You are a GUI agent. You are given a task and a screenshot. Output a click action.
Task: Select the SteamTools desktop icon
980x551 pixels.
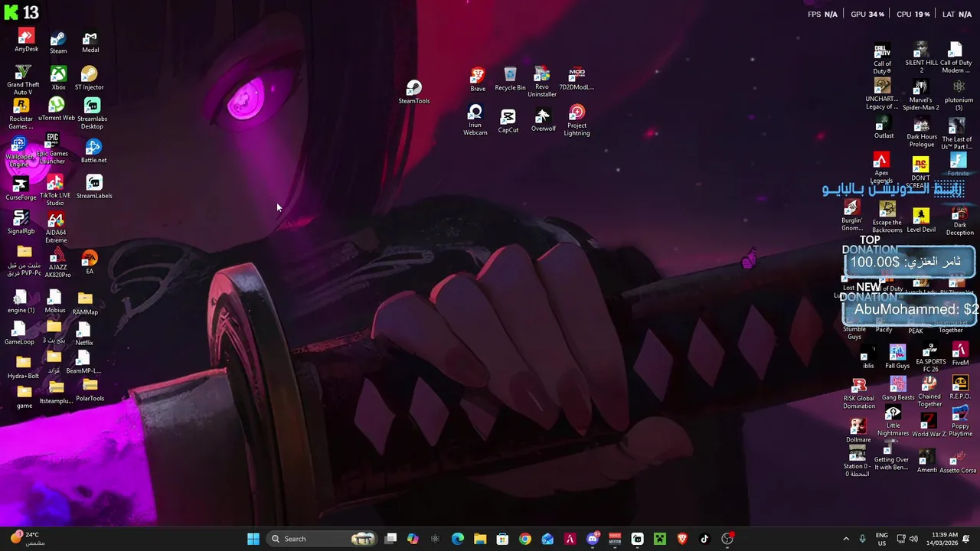coord(414,92)
